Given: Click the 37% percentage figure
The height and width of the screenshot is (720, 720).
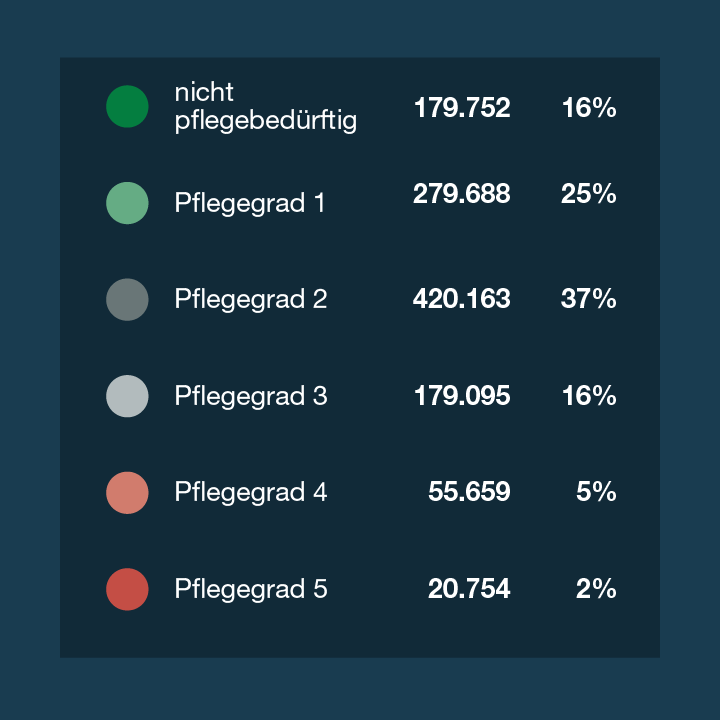Looking at the screenshot, I should pyautogui.click(x=589, y=298).
